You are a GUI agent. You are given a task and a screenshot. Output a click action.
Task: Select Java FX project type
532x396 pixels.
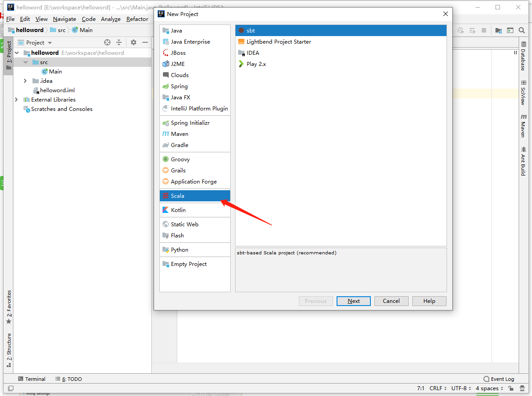click(x=195, y=98)
